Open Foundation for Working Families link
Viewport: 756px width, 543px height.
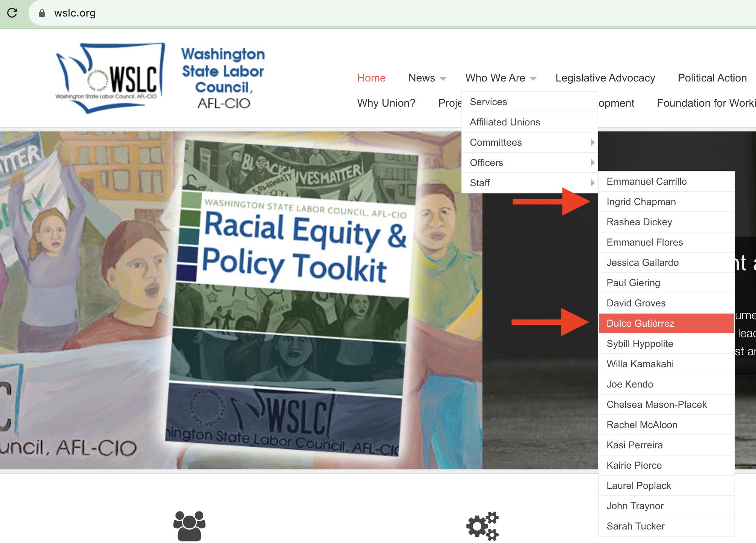[x=706, y=103]
